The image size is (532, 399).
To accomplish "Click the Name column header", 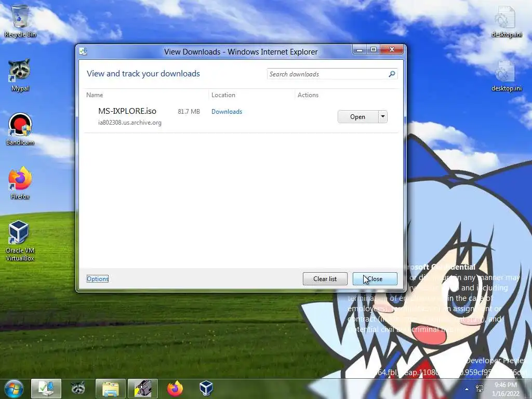I will (95, 95).
